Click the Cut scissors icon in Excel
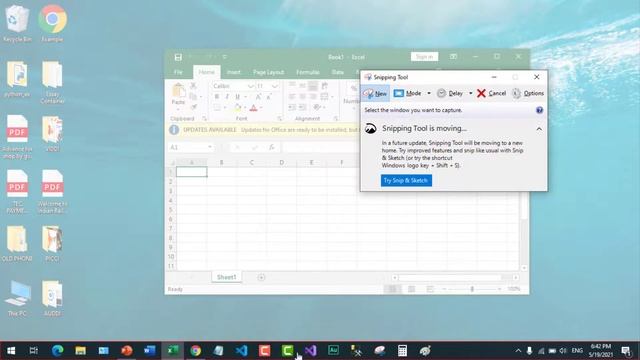Viewport: 640px width, 360px height. tap(193, 86)
